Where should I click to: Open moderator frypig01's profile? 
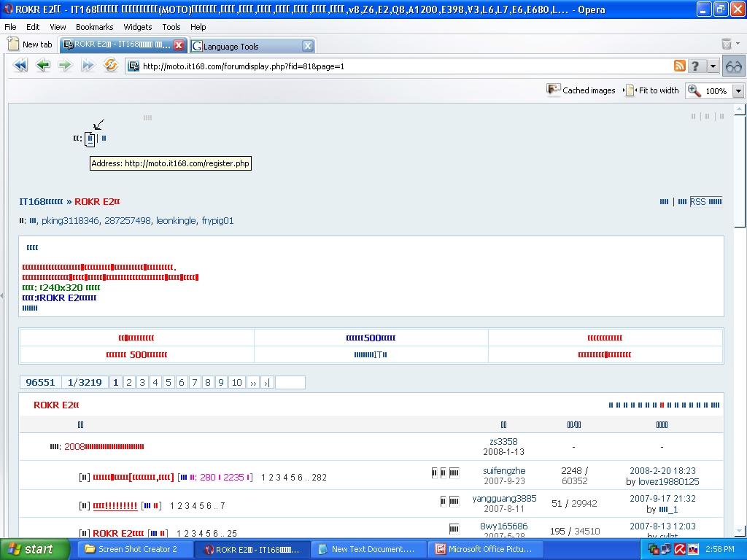[x=217, y=220]
